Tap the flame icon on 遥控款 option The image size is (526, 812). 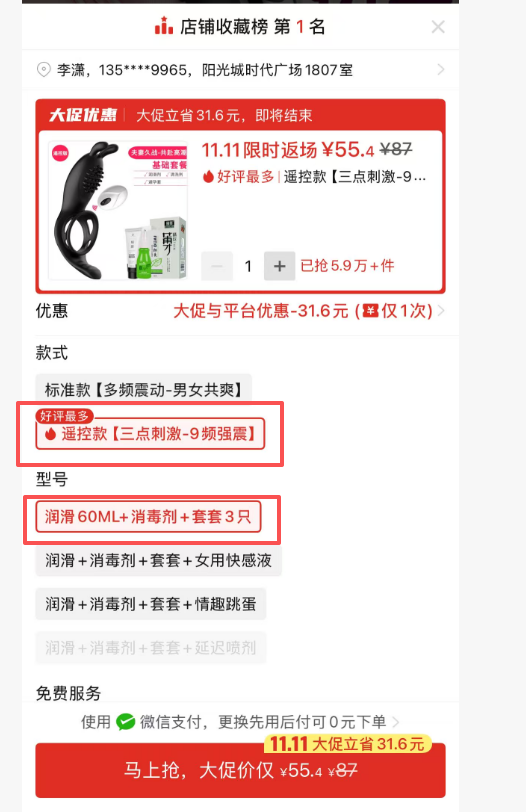pos(50,433)
